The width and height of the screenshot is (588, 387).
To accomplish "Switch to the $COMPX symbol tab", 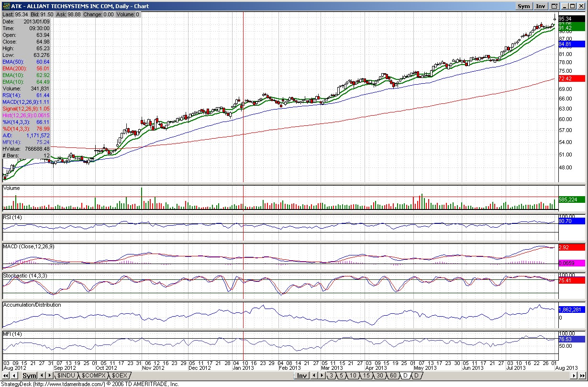I will (94, 376).
